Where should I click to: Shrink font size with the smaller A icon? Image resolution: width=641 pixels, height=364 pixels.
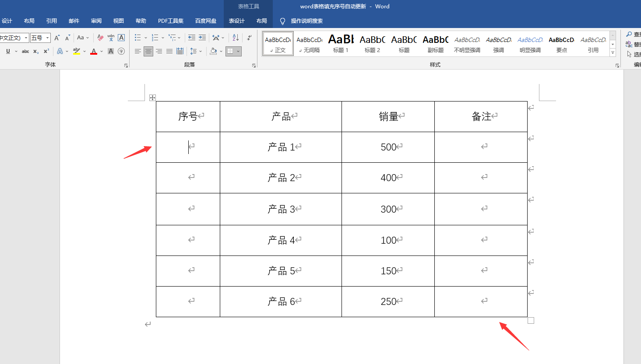point(67,38)
